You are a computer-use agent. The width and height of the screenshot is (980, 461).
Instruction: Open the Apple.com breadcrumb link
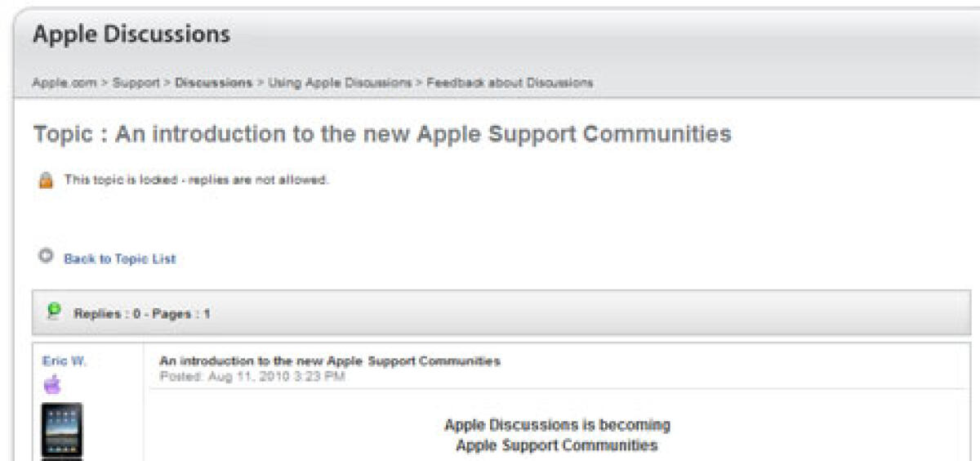(x=65, y=83)
